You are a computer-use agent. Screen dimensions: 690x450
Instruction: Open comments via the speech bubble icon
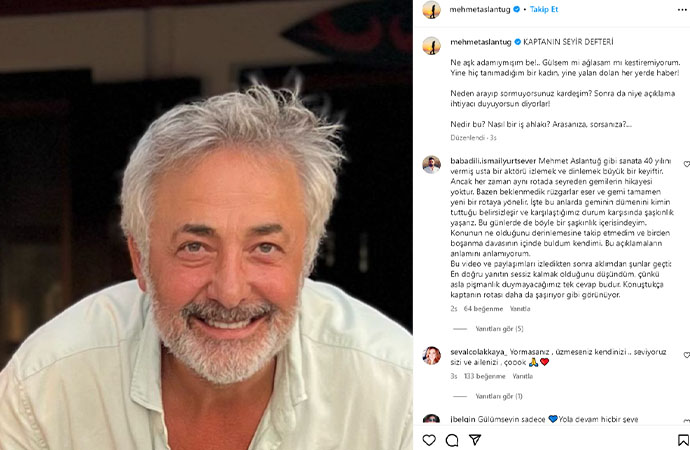tap(452, 440)
